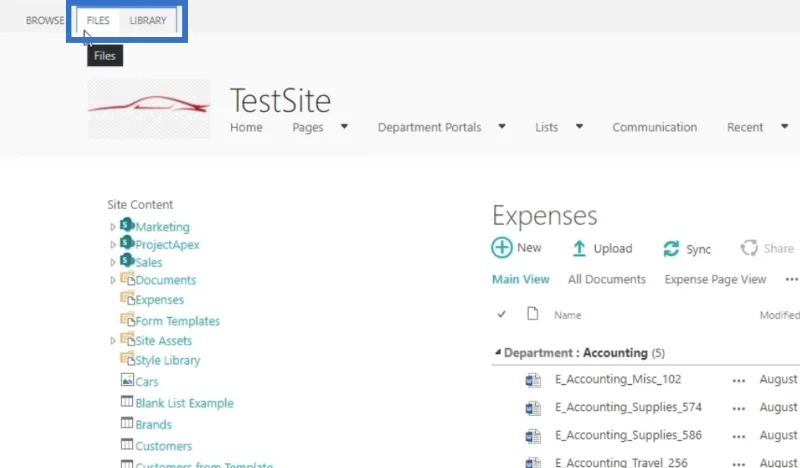Click the Sync library icon

tap(671, 249)
